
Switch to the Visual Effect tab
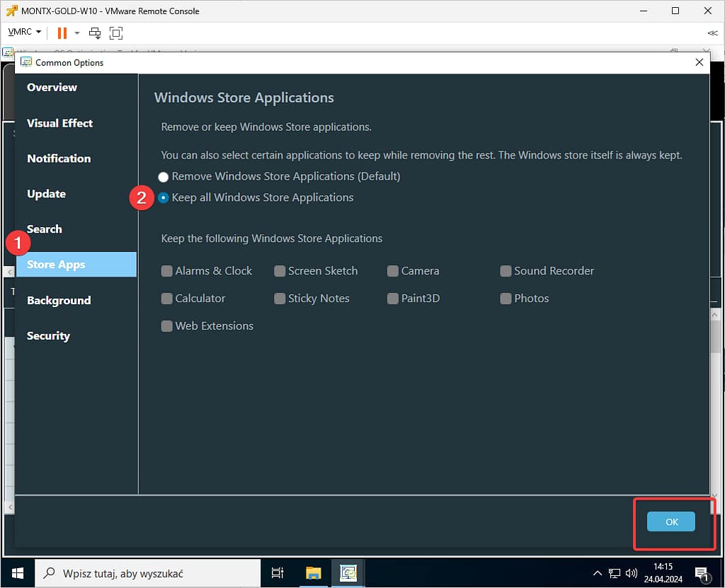[59, 123]
